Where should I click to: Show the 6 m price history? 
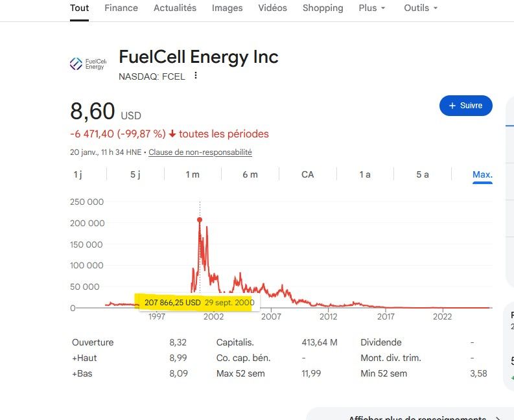tap(250, 174)
